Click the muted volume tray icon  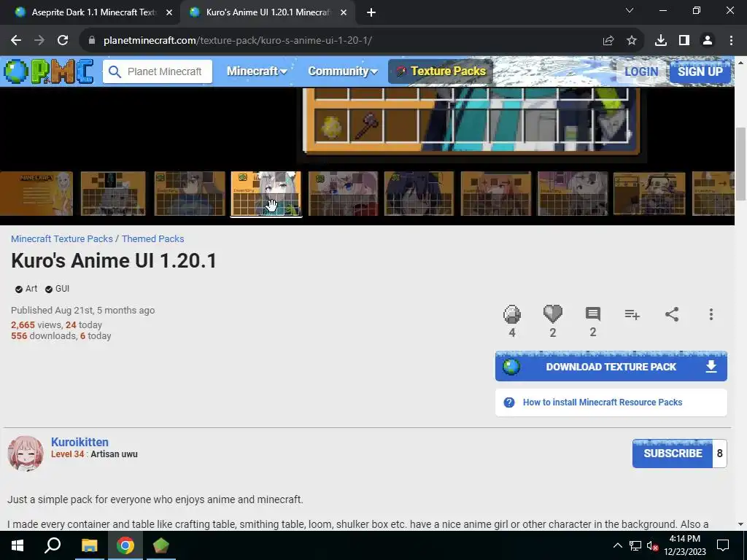[x=652, y=545]
